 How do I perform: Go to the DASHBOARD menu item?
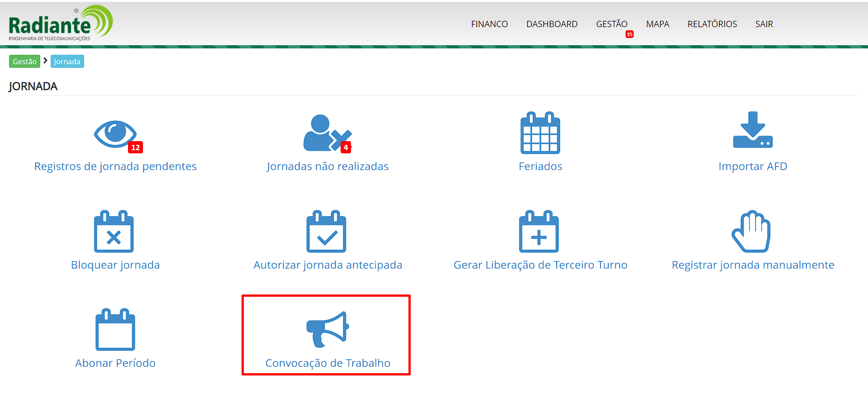coord(552,24)
